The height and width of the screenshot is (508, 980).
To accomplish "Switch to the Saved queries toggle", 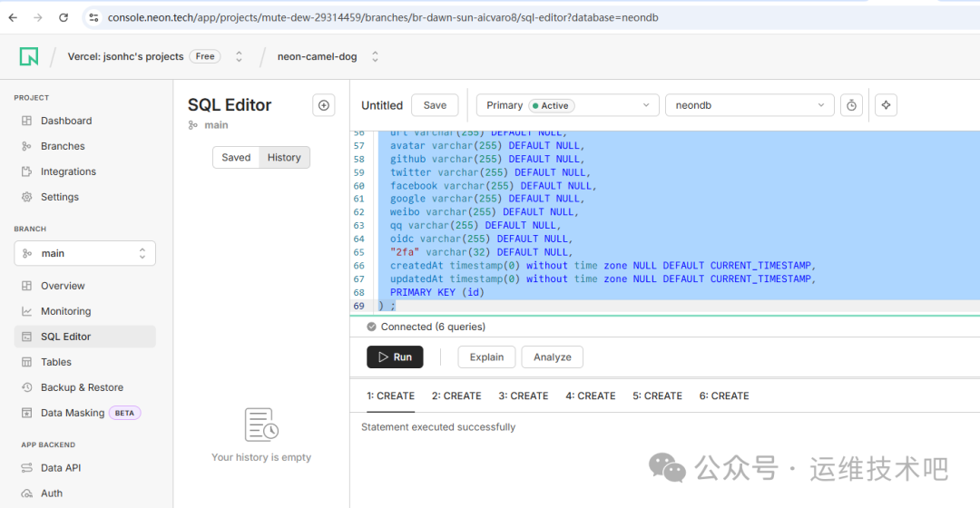I will pyautogui.click(x=236, y=157).
